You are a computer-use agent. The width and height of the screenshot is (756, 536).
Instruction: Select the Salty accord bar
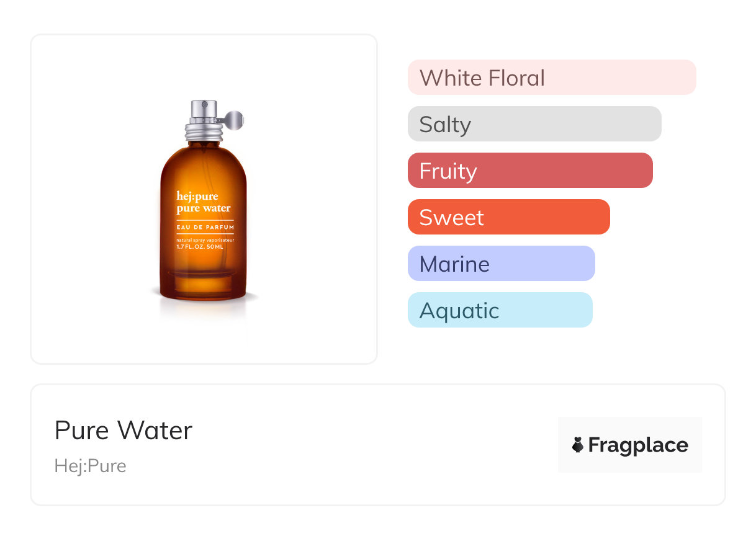(534, 124)
